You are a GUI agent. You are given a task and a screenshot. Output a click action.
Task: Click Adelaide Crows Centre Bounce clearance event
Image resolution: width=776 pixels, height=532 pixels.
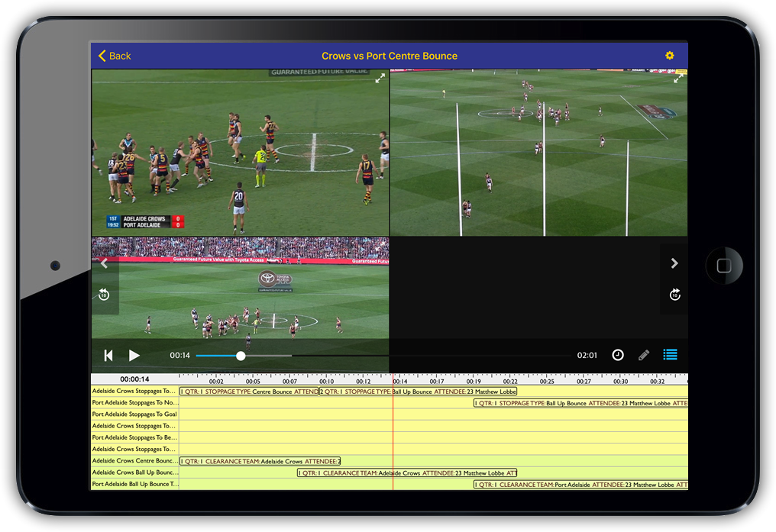(260, 461)
